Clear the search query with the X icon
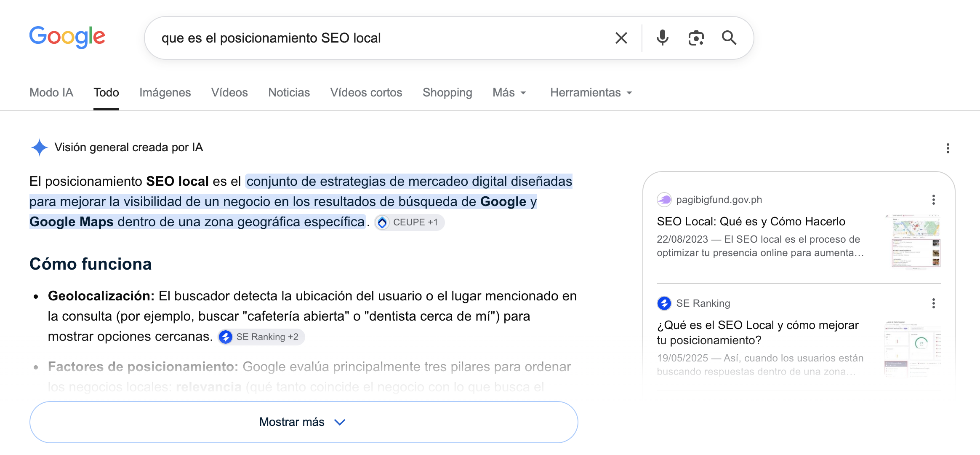This screenshot has height=455, width=980. coord(621,38)
